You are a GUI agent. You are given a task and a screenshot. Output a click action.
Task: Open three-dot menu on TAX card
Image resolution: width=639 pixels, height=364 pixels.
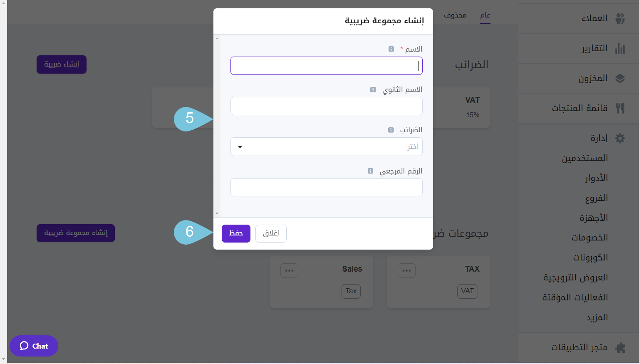[x=406, y=270]
